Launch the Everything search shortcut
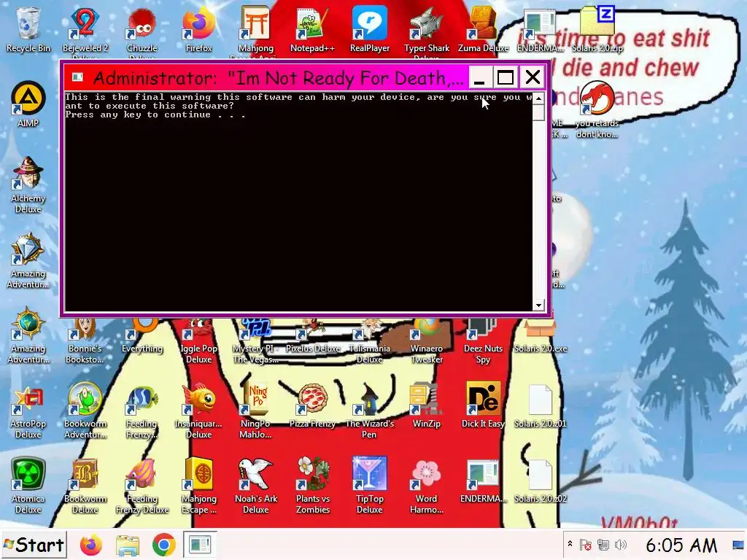The width and height of the screenshot is (747, 560). tap(142, 336)
